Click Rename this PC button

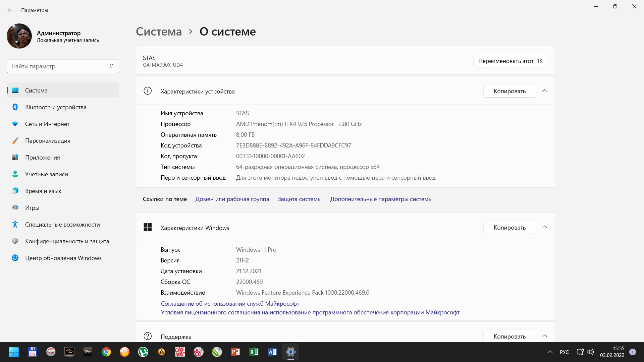(x=510, y=61)
